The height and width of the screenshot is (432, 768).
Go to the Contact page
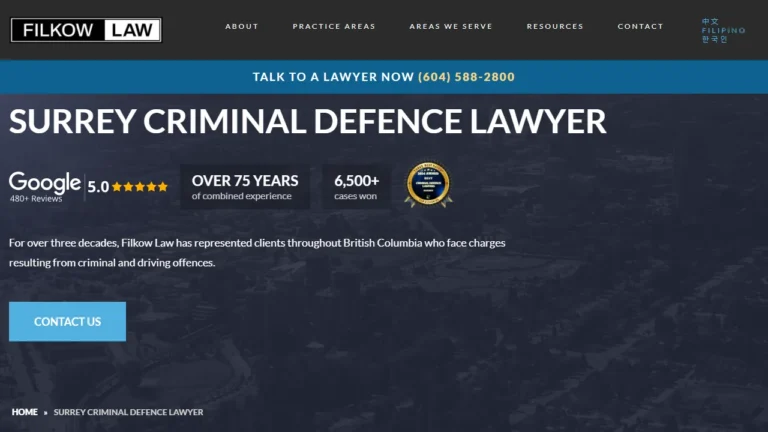[x=640, y=26]
